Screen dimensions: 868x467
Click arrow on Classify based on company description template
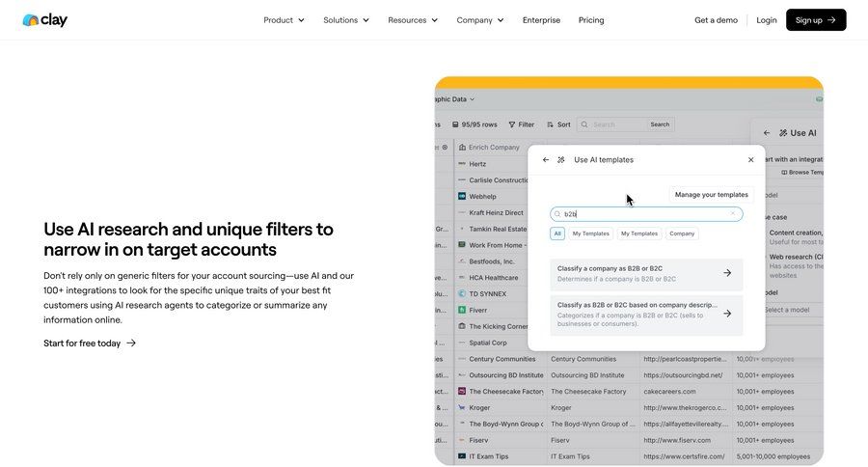[x=727, y=314]
